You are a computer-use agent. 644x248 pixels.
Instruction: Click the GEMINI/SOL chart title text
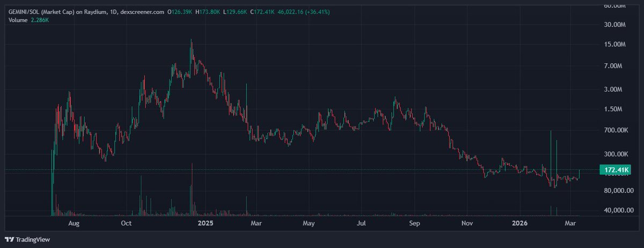(x=87, y=11)
